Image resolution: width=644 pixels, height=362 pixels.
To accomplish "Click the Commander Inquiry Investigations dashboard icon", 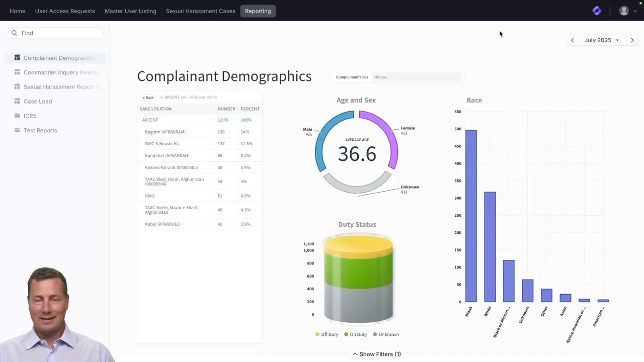I will point(17,72).
